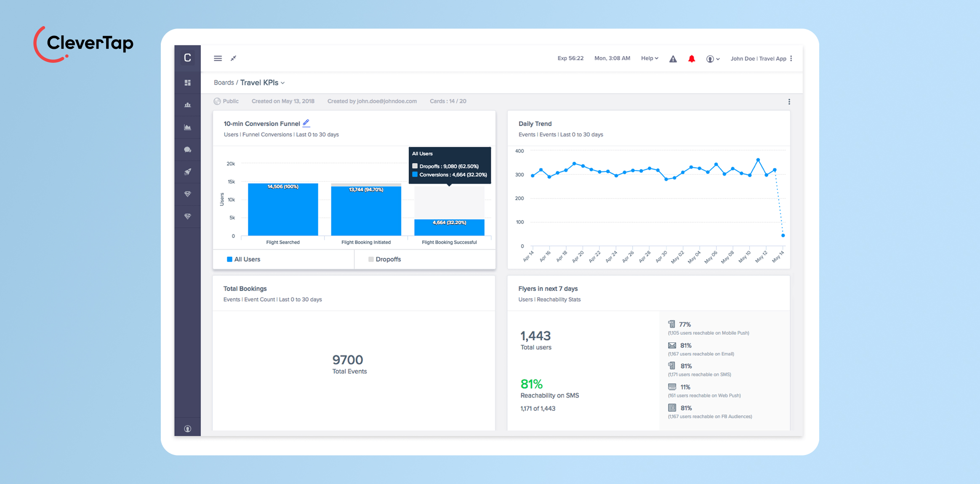The width and height of the screenshot is (980, 484).
Task: Click the Exp 56:22 timer text
Action: point(570,59)
